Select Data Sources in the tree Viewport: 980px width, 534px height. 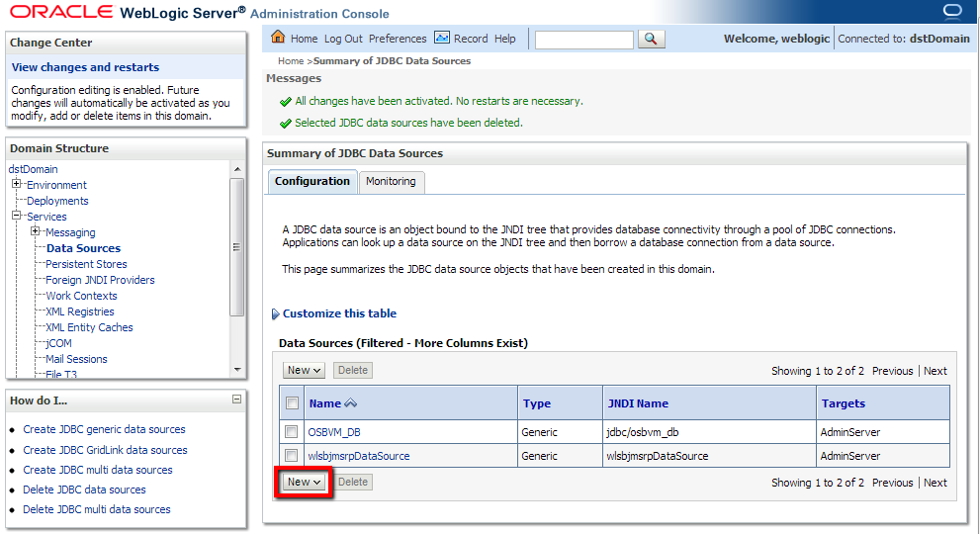(x=83, y=248)
